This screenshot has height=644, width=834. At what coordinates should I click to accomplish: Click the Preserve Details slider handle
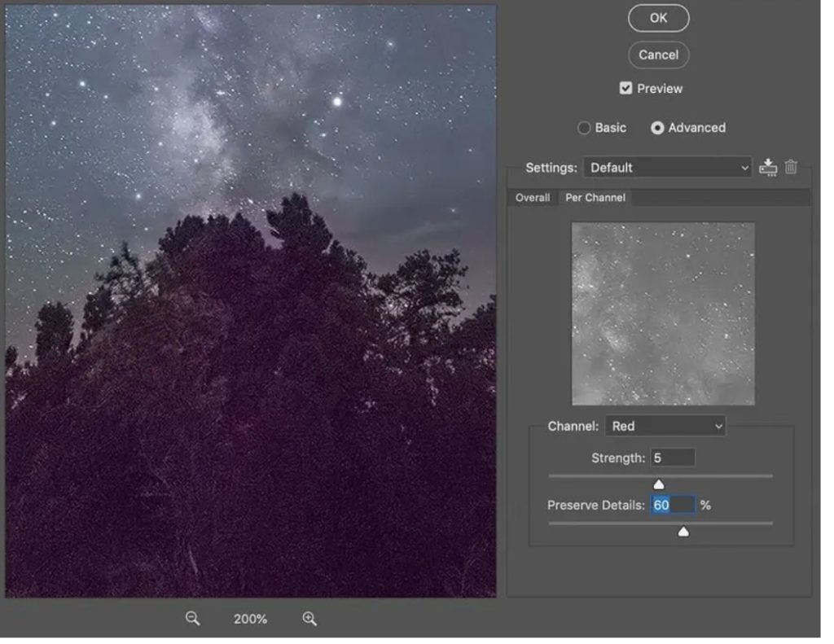(683, 532)
